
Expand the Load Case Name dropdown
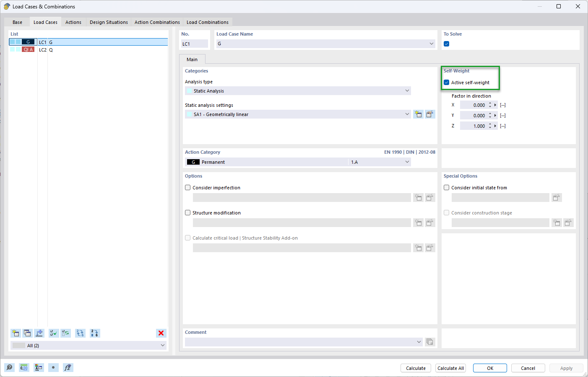point(432,44)
